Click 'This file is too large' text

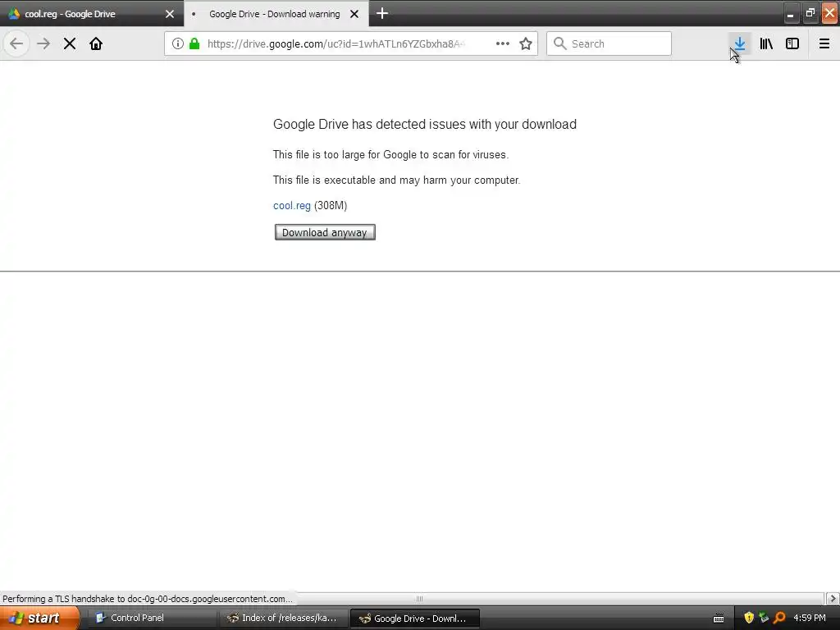click(x=391, y=155)
